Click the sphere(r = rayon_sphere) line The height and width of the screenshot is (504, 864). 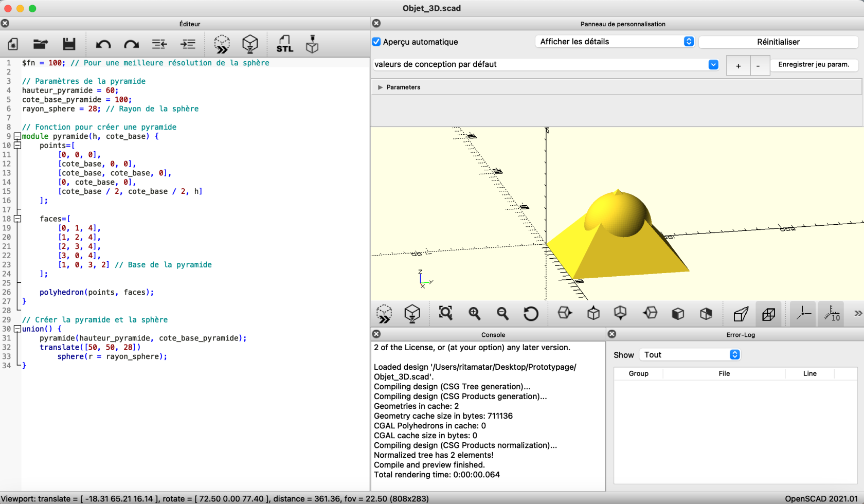pyautogui.click(x=112, y=356)
